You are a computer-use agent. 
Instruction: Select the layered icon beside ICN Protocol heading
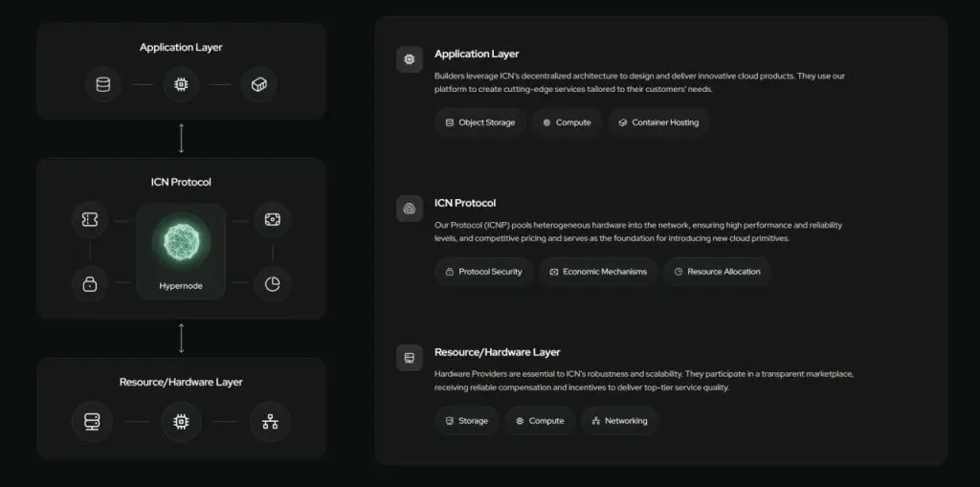coord(410,209)
